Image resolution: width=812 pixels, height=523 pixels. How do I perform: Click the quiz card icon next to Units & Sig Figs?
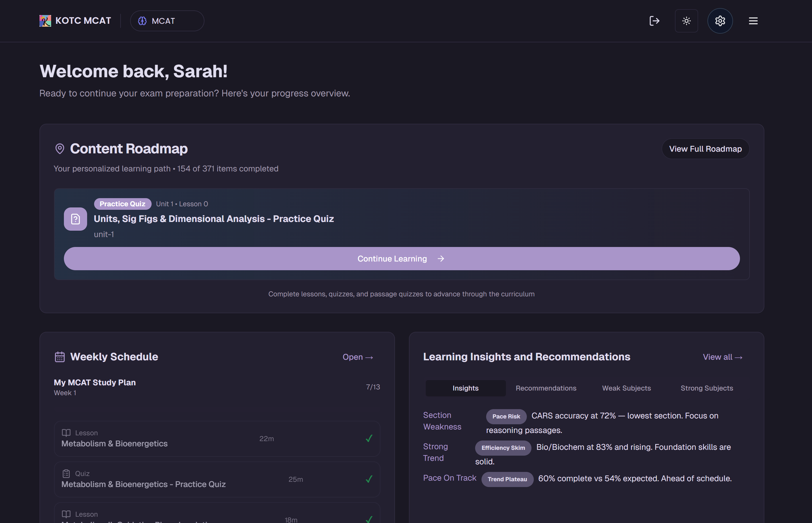click(x=75, y=219)
